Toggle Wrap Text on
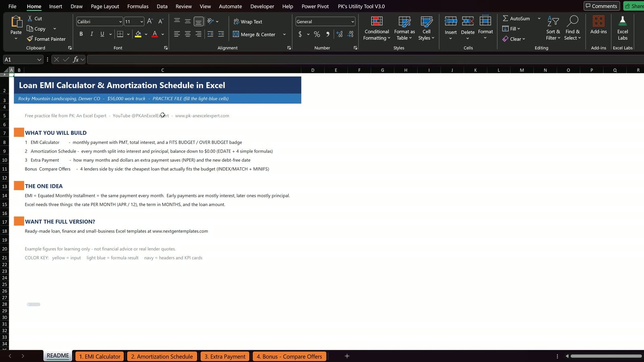644x362 pixels. [x=248, y=22]
